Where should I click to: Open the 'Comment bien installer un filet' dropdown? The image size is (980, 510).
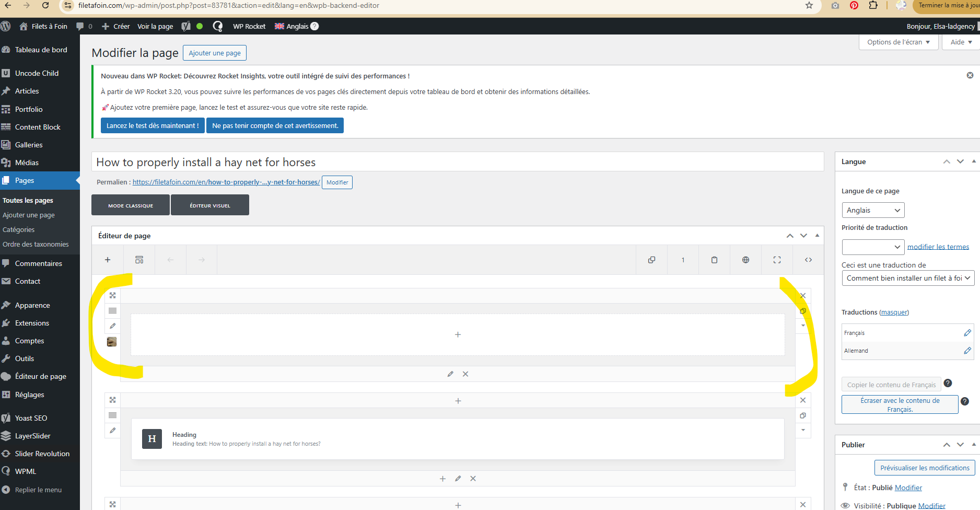click(908, 278)
